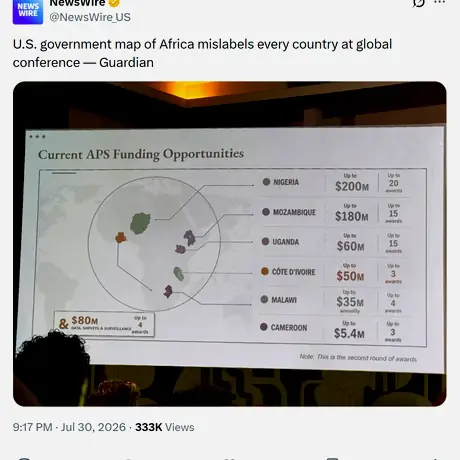This screenshot has height=460, width=460.
Task: Click the reply icon below the timestamp
Action: (24, 459)
